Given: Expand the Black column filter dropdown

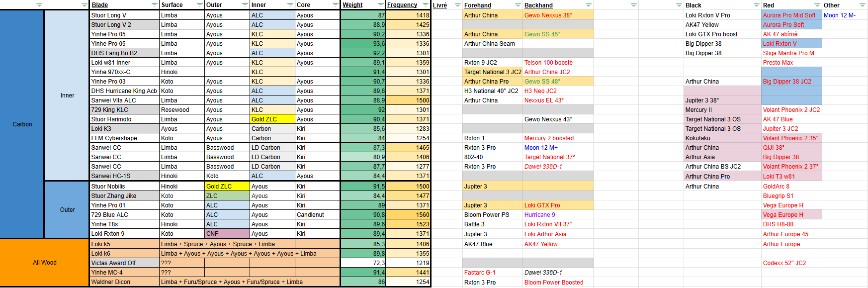Looking at the screenshot, I should pos(756,5).
